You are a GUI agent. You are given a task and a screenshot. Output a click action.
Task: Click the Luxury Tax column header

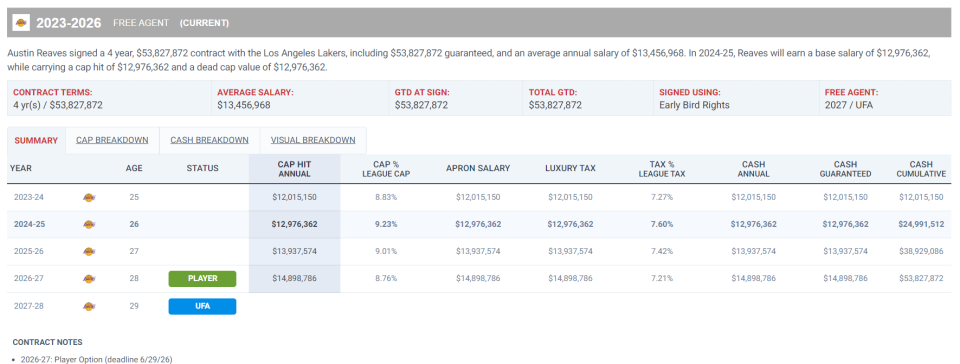[x=570, y=168]
